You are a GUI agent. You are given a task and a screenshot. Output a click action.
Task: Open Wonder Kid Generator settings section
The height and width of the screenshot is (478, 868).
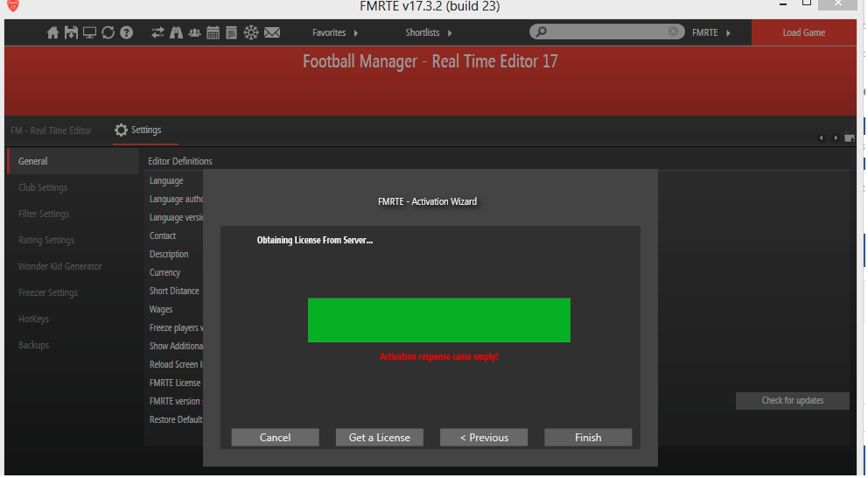point(59,266)
